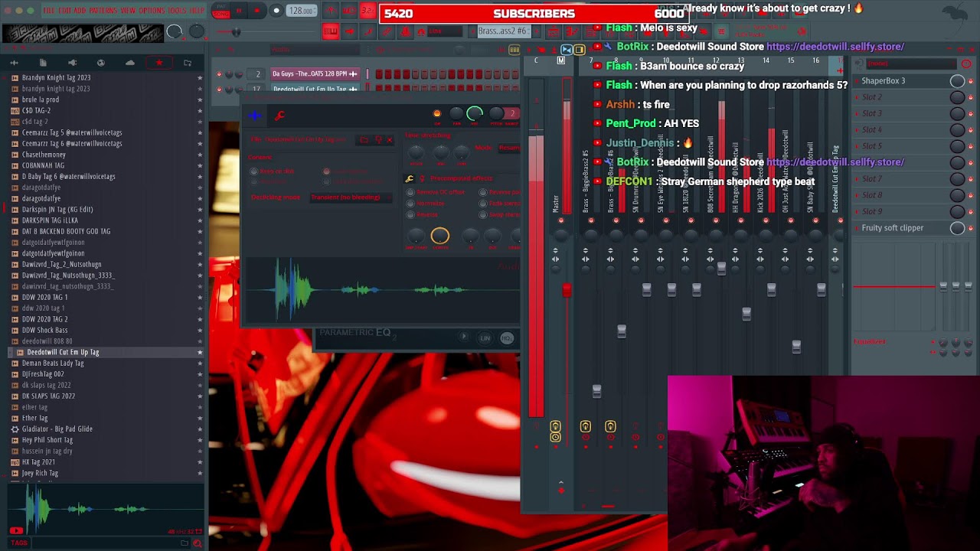Select the cloud icon browser tab
The width and height of the screenshot is (980, 551).
[129, 63]
